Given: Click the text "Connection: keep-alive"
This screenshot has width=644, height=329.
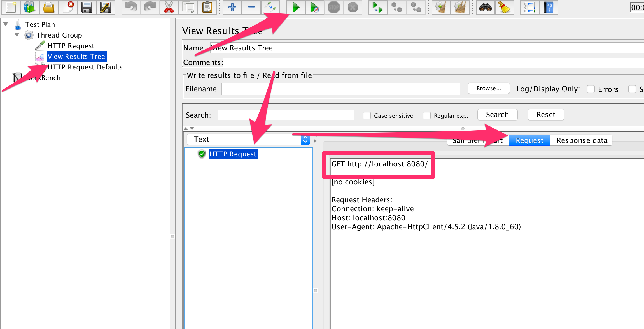Looking at the screenshot, I should (x=372, y=209).
